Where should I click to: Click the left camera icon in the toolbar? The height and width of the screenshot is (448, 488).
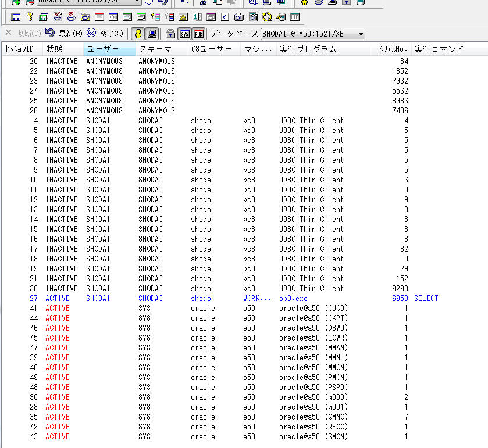pos(239,17)
